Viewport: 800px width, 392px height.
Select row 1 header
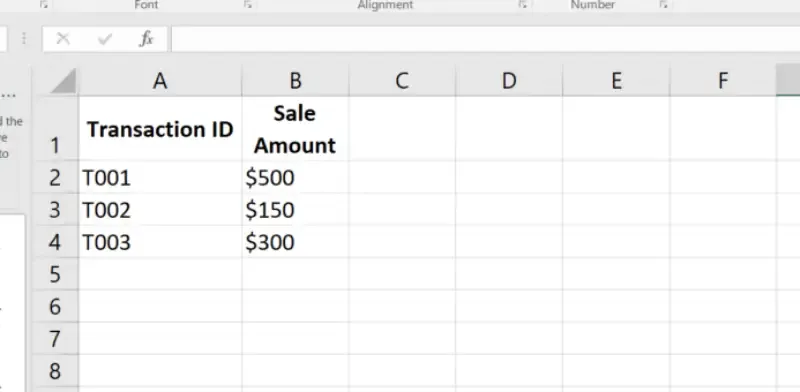click(x=55, y=129)
